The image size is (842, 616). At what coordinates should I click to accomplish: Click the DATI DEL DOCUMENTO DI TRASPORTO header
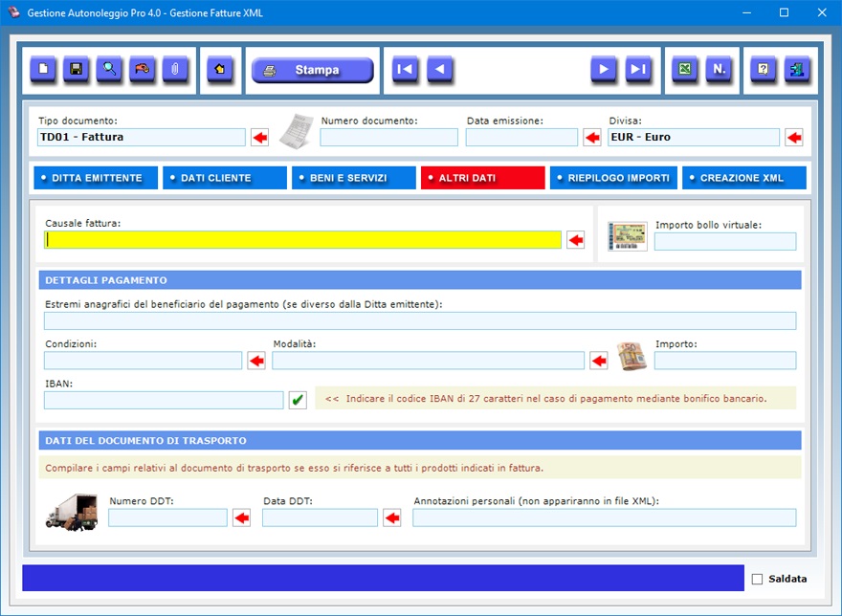point(420,440)
